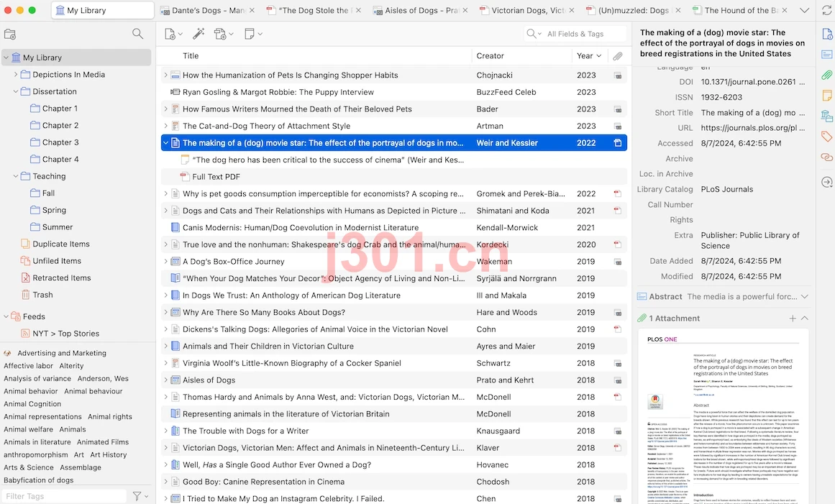Click the All Fields & Tags search field
The width and height of the screenshot is (835, 504).
(584, 34)
